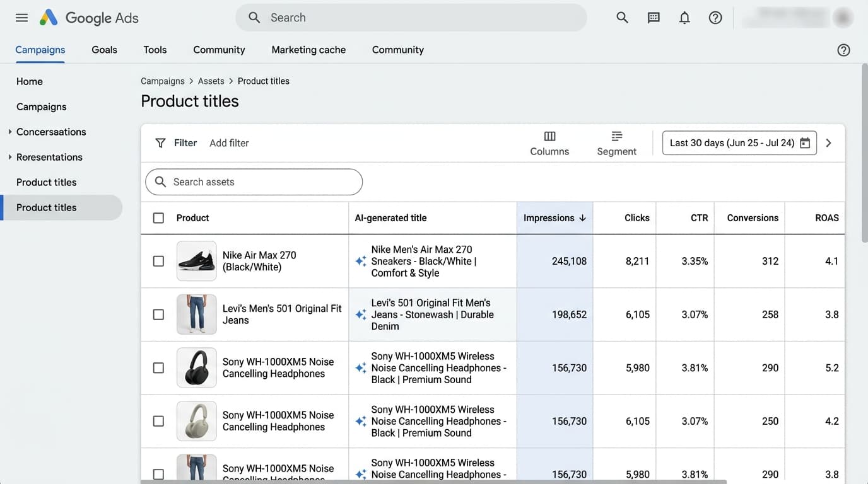Click the AI sparkle icon for Levi's title
Viewport: 868px width, 484px height.
[x=361, y=314]
